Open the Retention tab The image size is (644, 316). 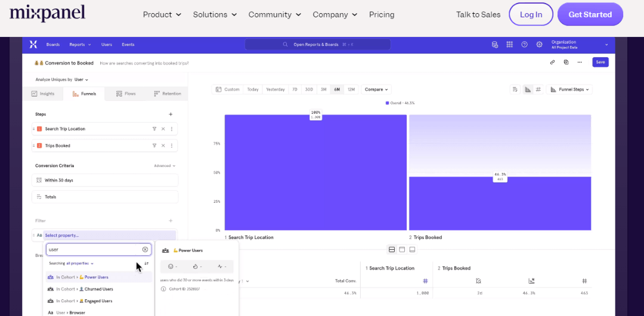coord(168,94)
